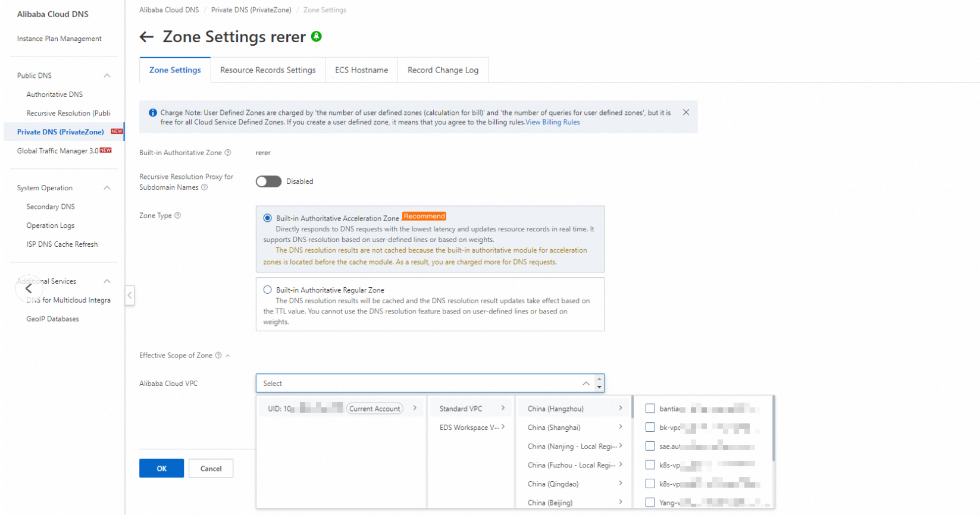This screenshot has width=980, height=515.
Task: Open help icon for Recursive Resolution Proxy
Action: coord(205,187)
